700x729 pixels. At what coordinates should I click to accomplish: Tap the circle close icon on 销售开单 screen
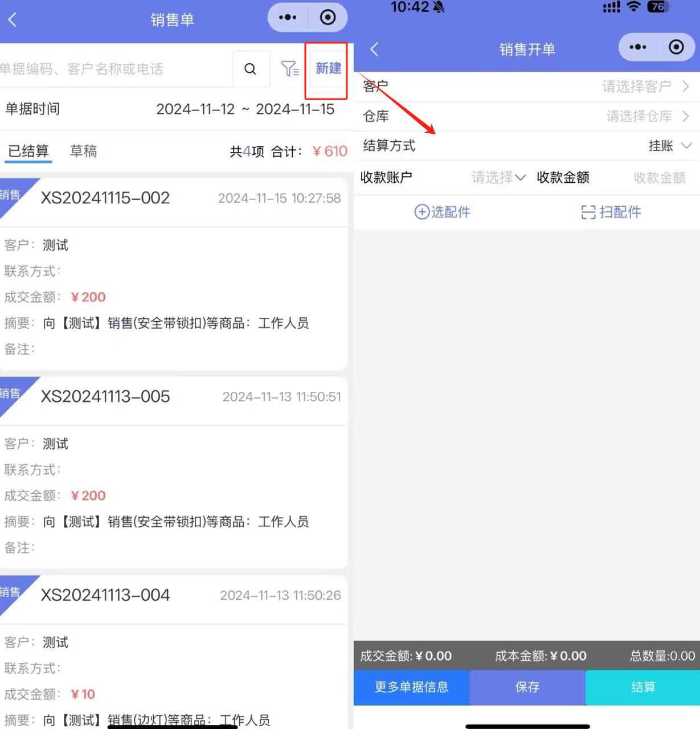(676, 47)
